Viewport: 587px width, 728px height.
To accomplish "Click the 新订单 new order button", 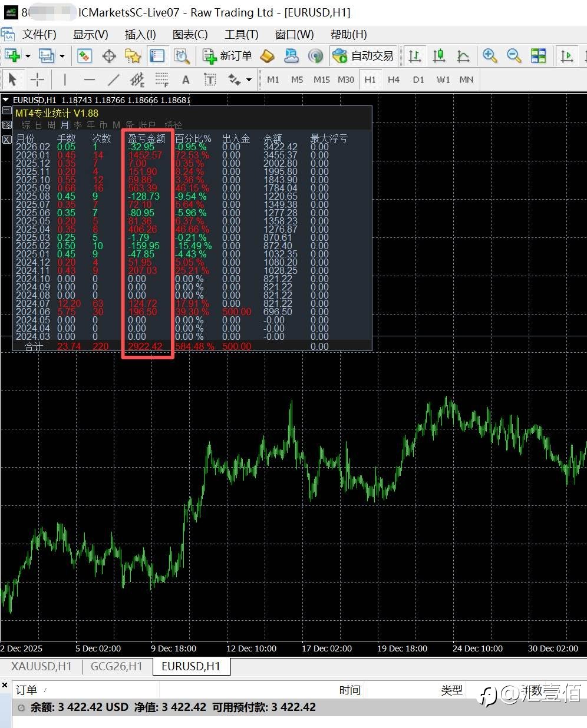I will pos(227,56).
